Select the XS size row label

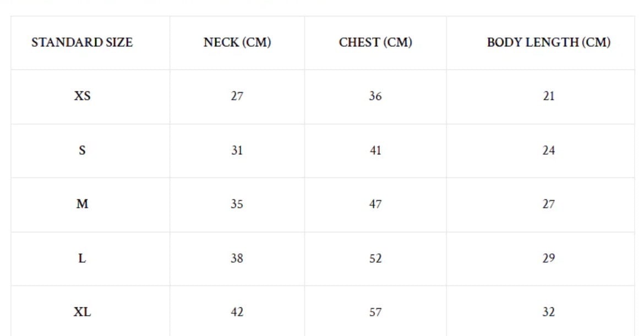[82, 96]
